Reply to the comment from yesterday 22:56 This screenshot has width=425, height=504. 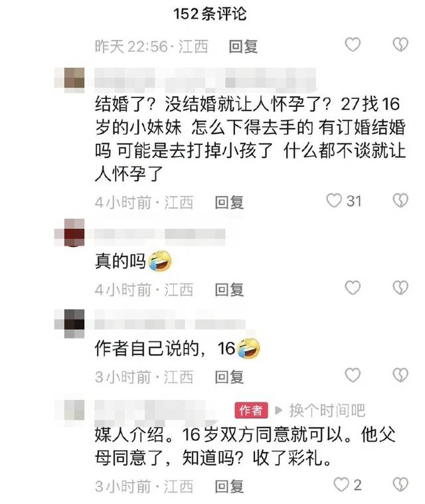point(243,46)
